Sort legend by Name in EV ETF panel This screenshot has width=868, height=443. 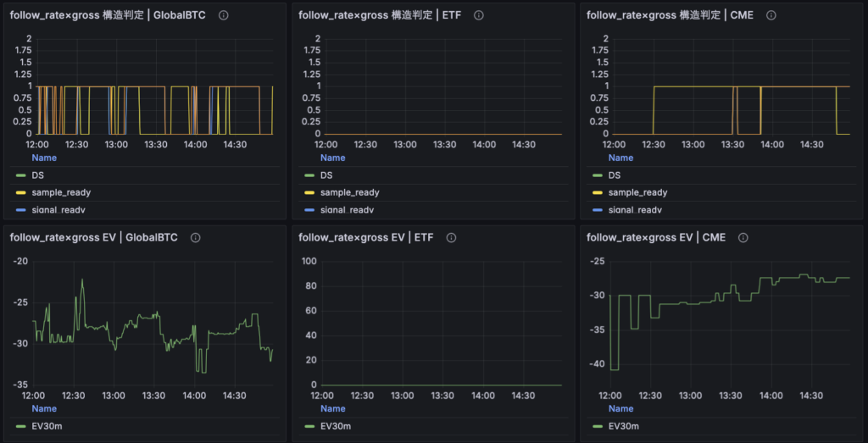click(x=332, y=407)
